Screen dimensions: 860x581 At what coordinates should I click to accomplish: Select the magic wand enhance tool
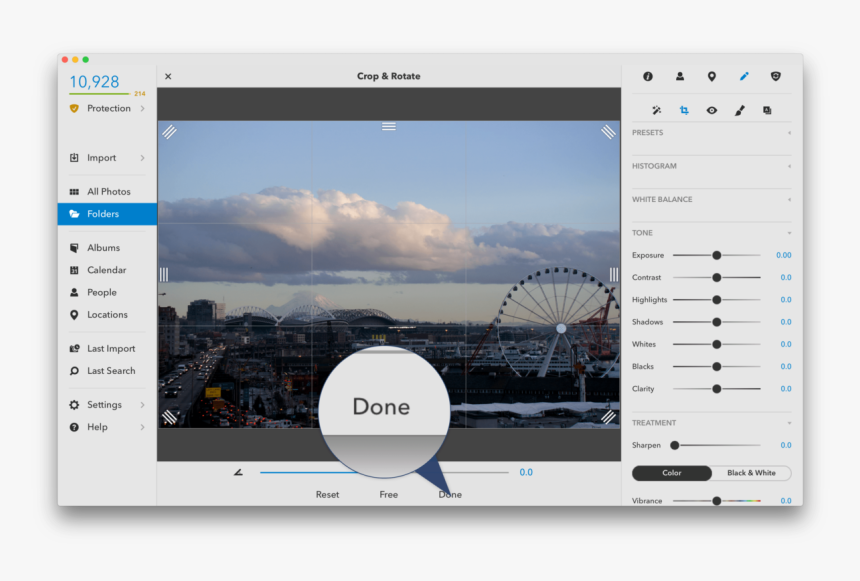pyautogui.click(x=657, y=110)
